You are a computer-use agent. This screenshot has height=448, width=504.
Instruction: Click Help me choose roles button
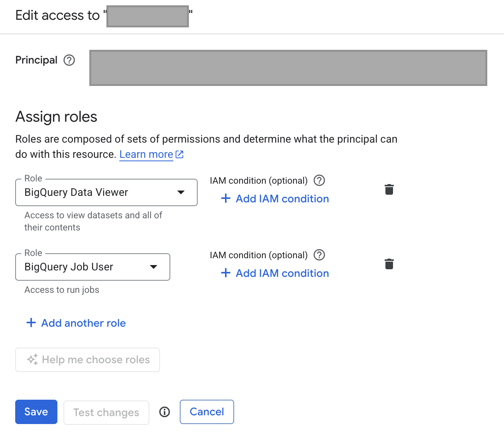click(x=87, y=360)
